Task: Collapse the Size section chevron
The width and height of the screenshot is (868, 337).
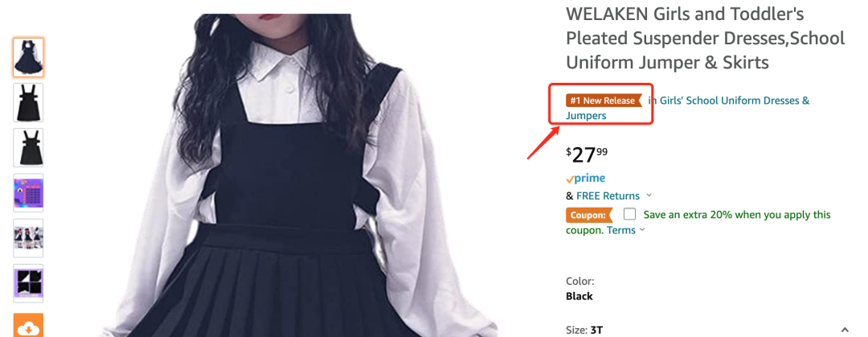Action: 845,329
